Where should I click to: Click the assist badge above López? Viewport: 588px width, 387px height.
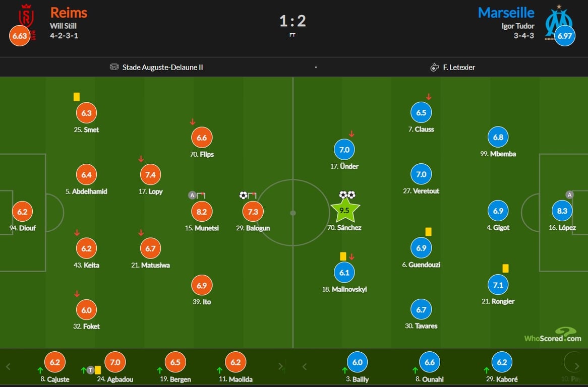point(569,195)
